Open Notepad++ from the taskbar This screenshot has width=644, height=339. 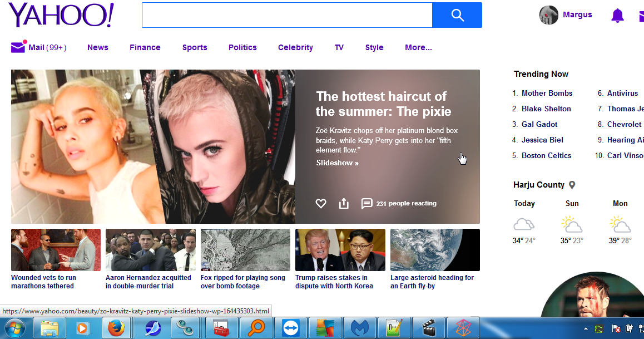395,328
